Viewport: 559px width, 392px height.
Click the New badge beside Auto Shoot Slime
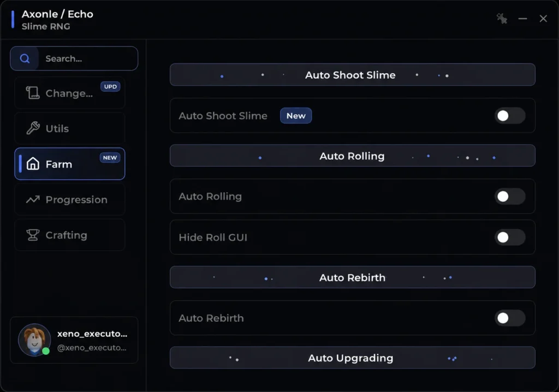tap(296, 116)
